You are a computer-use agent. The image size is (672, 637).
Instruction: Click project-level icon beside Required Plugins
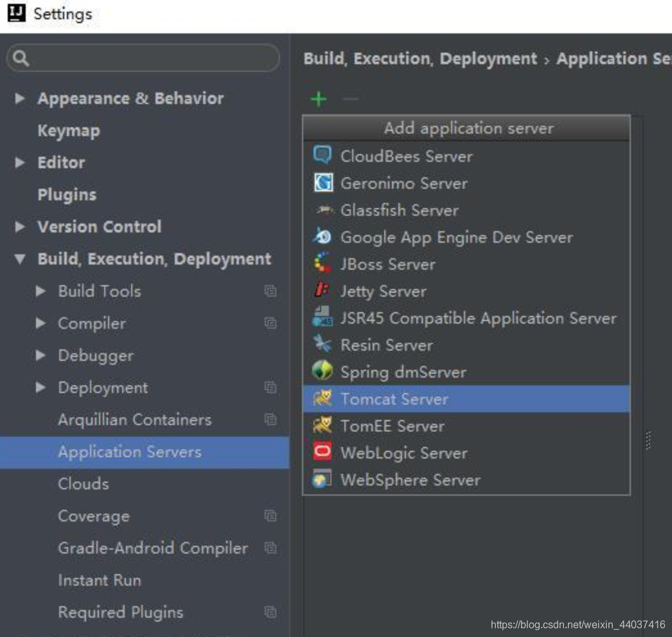click(270, 612)
